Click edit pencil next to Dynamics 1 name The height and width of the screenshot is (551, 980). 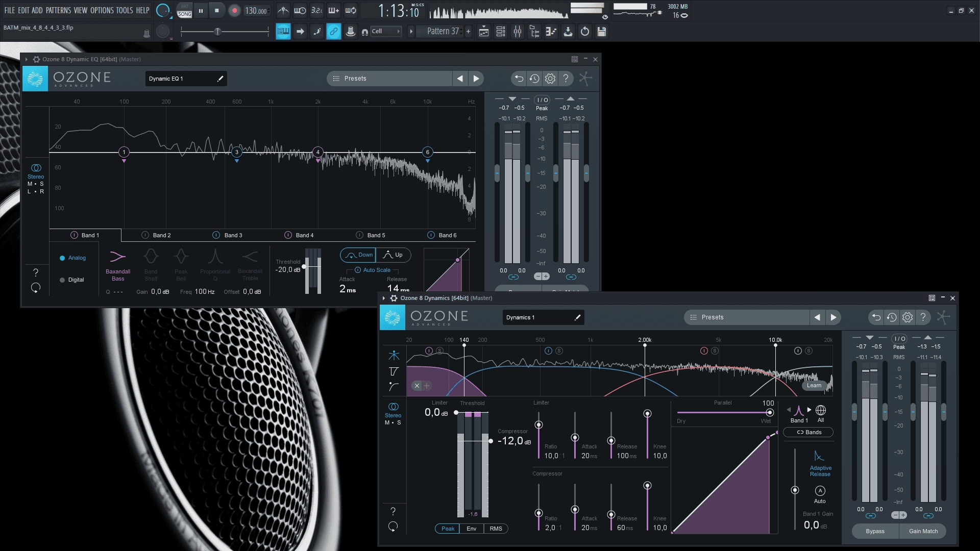coord(577,317)
